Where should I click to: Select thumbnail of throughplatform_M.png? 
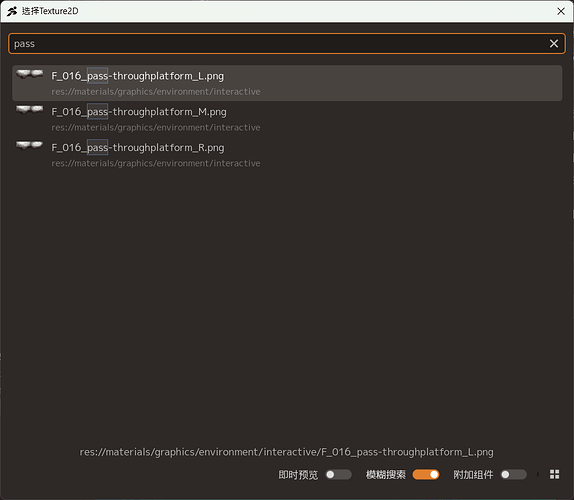(x=29, y=110)
